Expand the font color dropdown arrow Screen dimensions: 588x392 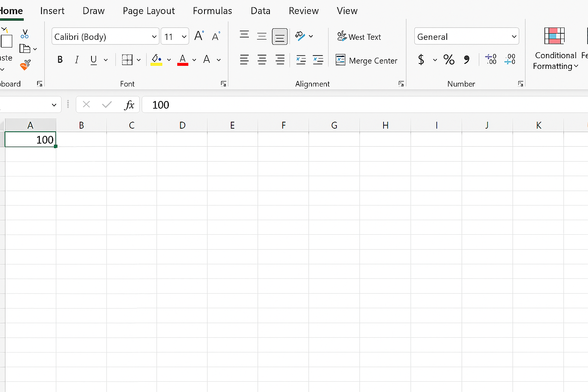coord(194,60)
